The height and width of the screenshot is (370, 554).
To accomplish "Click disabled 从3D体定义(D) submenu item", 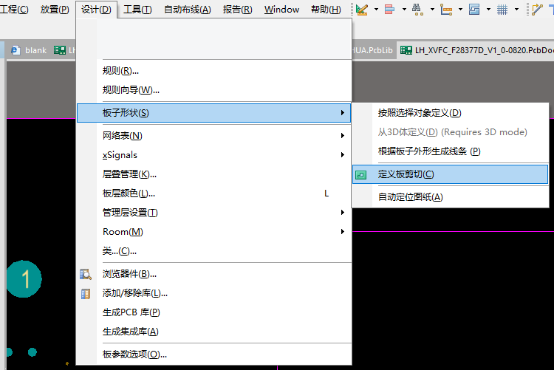I will pyautogui.click(x=450, y=132).
